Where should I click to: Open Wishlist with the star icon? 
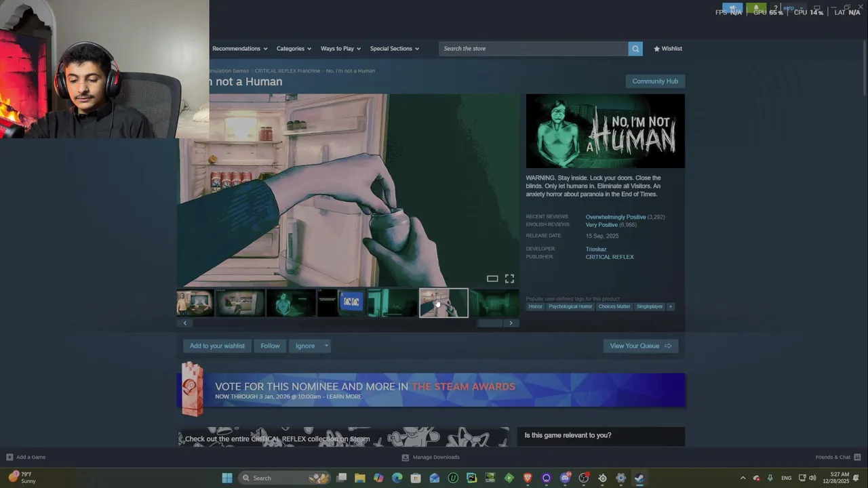668,49
